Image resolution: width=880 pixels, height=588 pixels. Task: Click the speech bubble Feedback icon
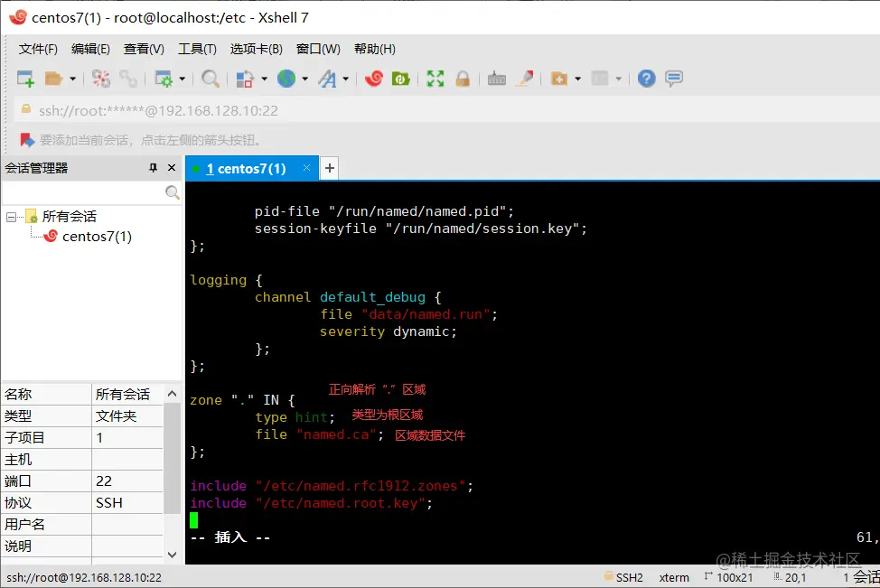[674, 79]
